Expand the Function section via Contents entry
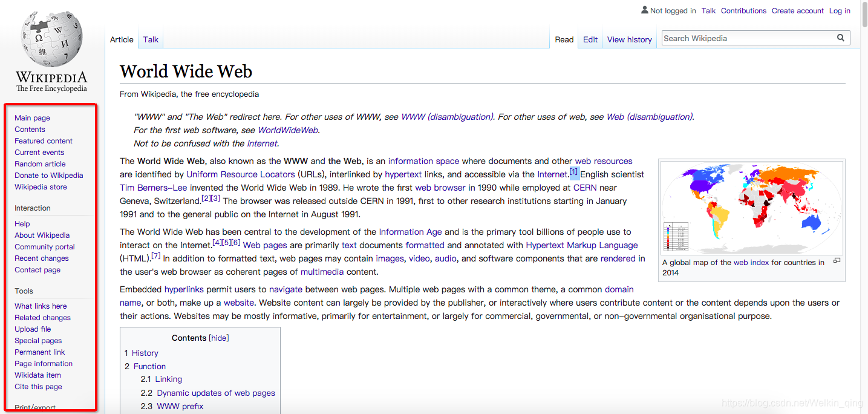This screenshot has height=414, width=868. pyautogui.click(x=149, y=366)
